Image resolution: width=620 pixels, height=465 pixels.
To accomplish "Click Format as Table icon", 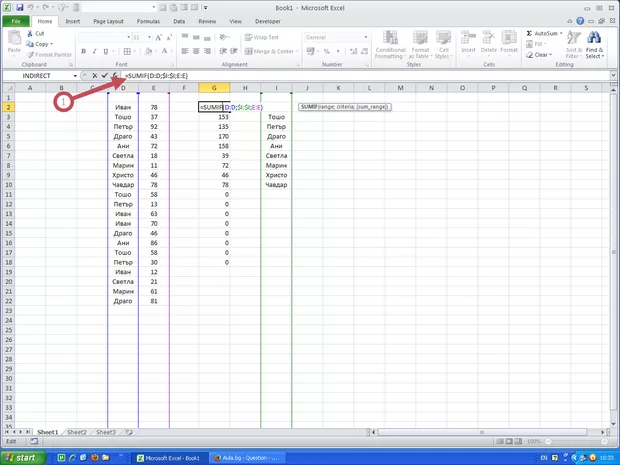I will (x=421, y=43).
